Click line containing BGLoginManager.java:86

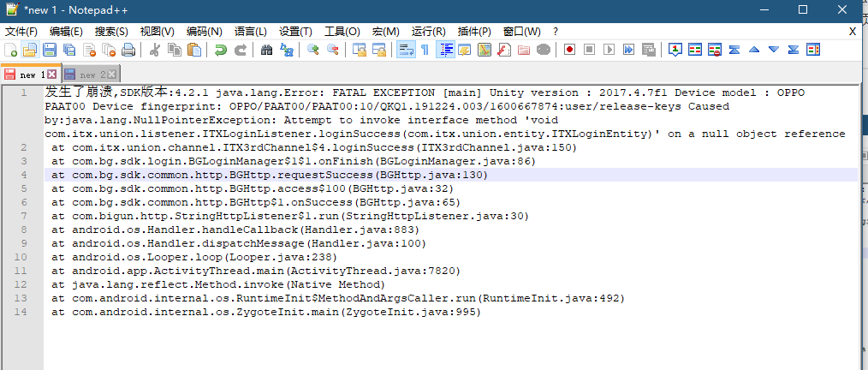pyautogui.click(x=450, y=161)
